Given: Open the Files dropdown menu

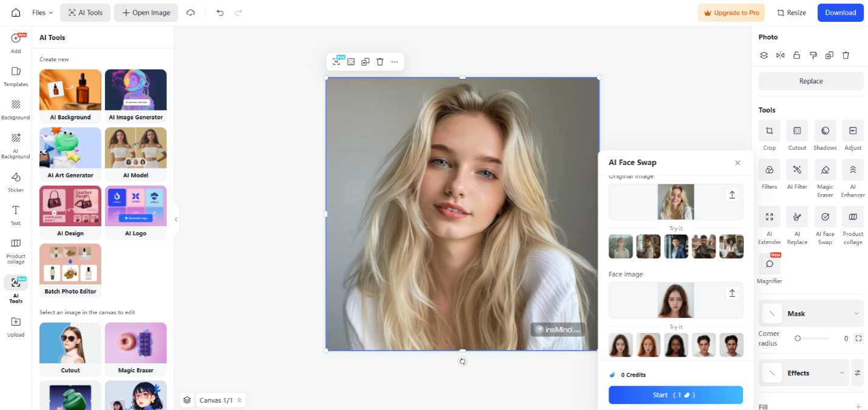Looking at the screenshot, I should [x=42, y=13].
